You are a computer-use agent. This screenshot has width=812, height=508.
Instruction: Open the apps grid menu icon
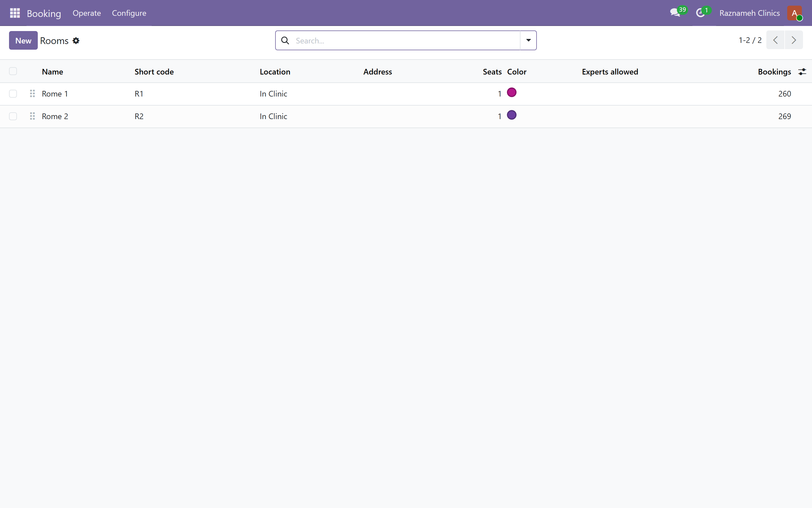point(15,13)
